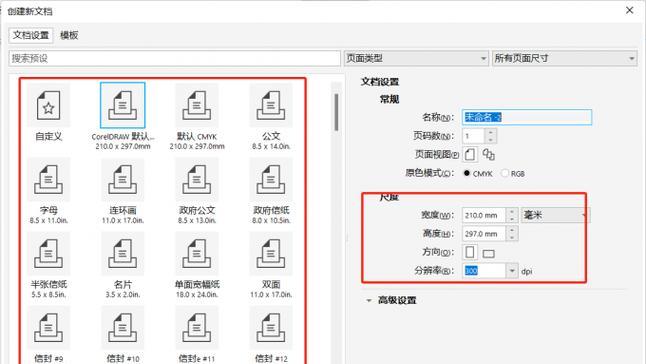Image resolution: width=646 pixels, height=364 pixels.
Task: Click the 高度 297.0 mm field
Action: [484, 233]
